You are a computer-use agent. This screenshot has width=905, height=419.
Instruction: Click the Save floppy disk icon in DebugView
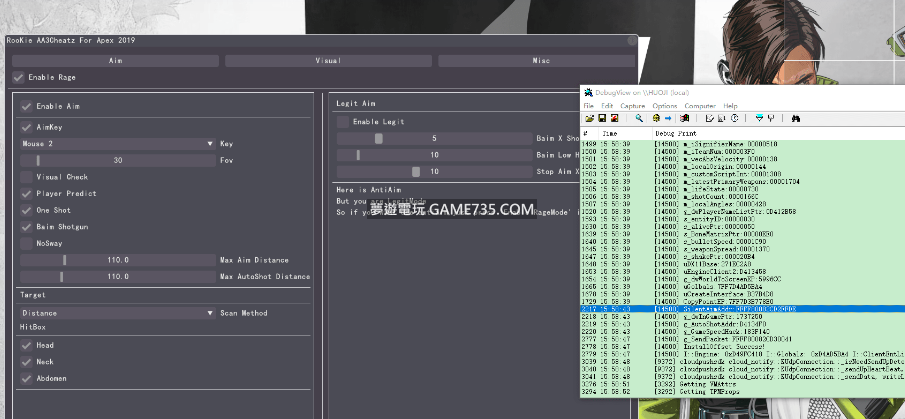[x=601, y=118]
